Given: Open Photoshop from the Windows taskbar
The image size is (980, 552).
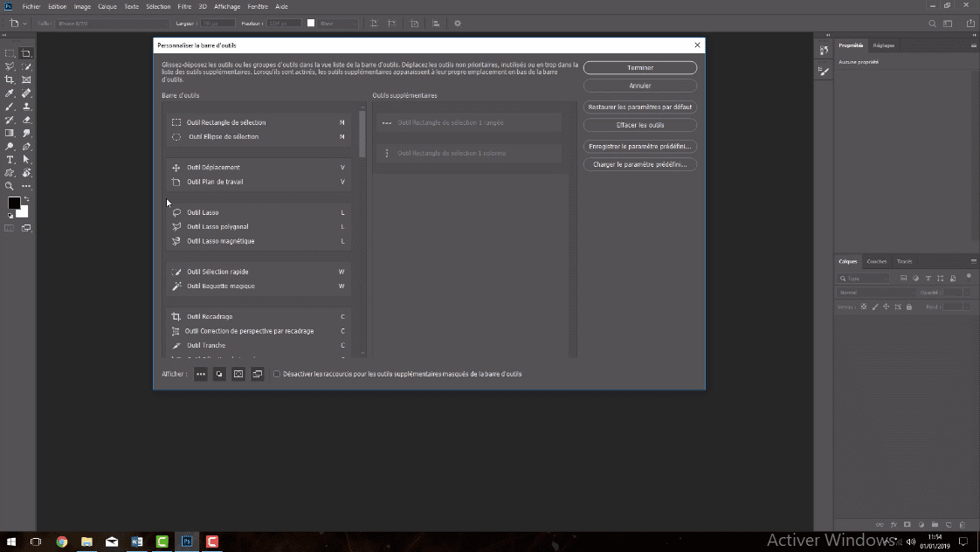Looking at the screenshot, I should point(187,542).
